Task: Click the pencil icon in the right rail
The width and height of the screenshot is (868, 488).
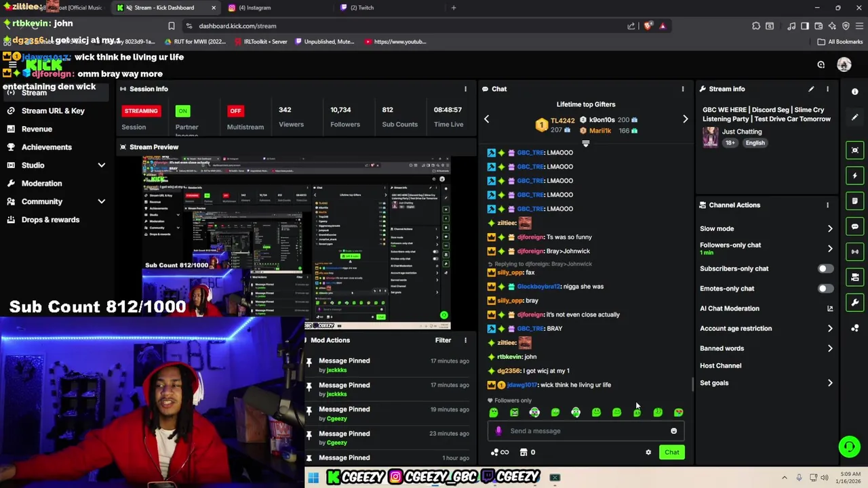Action: [855, 117]
